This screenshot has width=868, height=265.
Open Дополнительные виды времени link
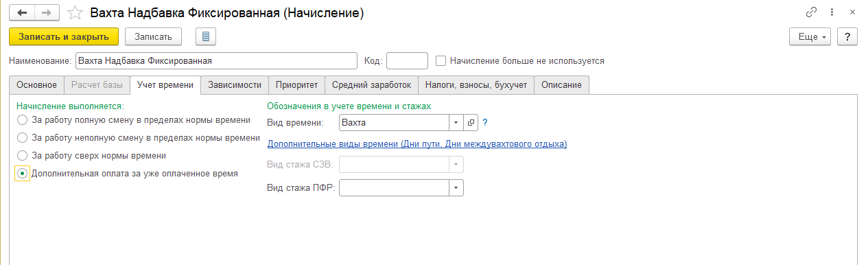tap(417, 143)
